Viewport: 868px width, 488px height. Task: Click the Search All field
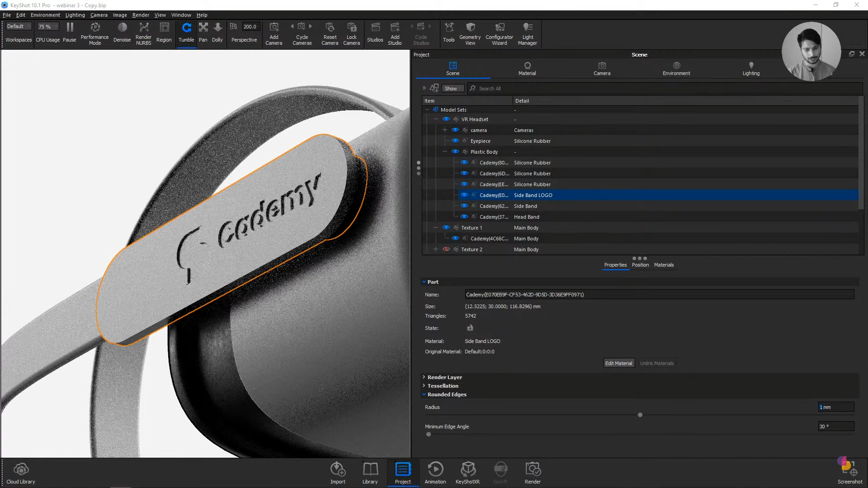(x=665, y=89)
